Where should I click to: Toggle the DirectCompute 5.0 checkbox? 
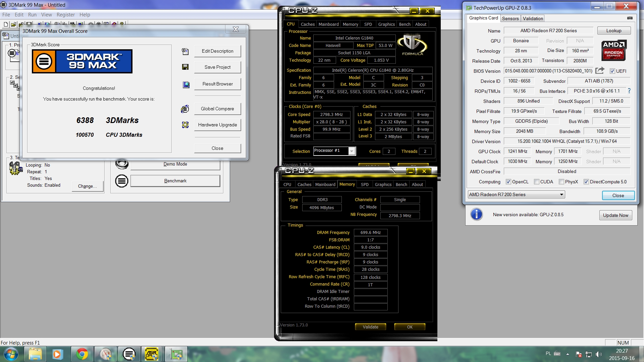[x=586, y=182]
